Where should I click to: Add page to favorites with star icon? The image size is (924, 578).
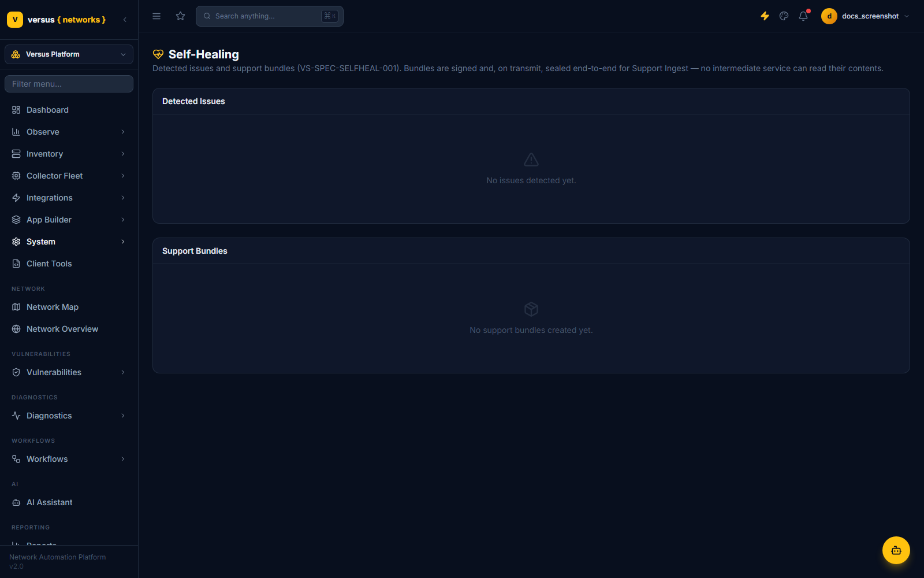(181, 16)
